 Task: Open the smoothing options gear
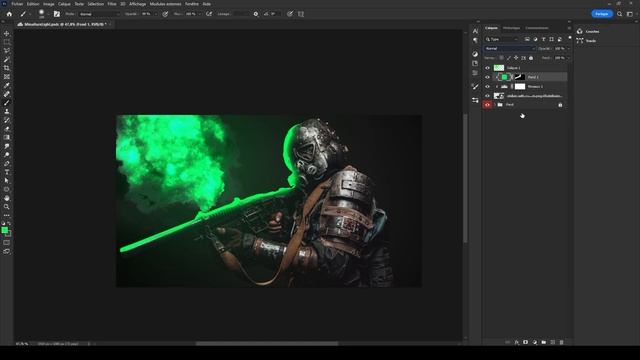click(256, 14)
